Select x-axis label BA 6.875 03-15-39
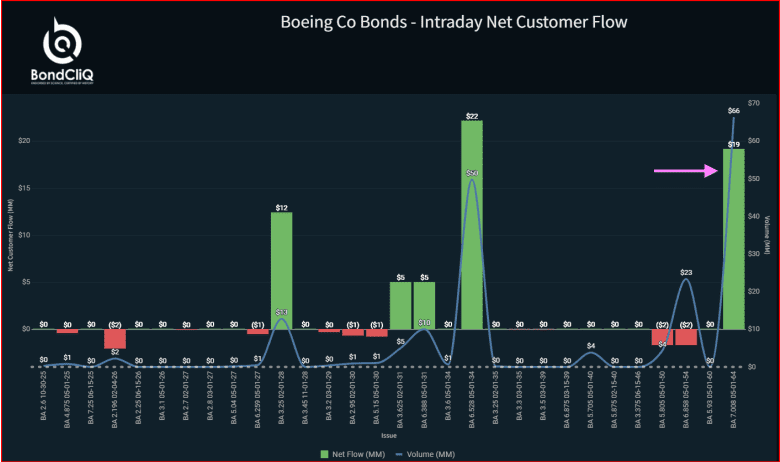 point(567,399)
